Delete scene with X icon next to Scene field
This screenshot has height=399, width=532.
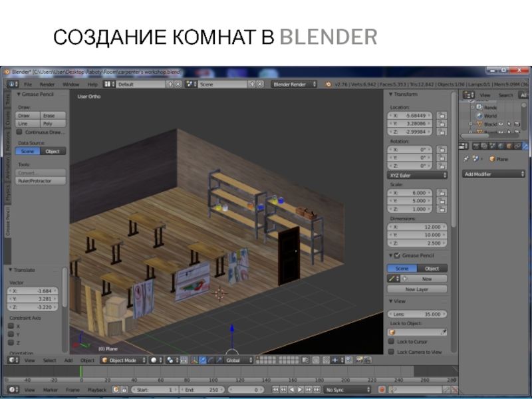(x=259, y=84)
